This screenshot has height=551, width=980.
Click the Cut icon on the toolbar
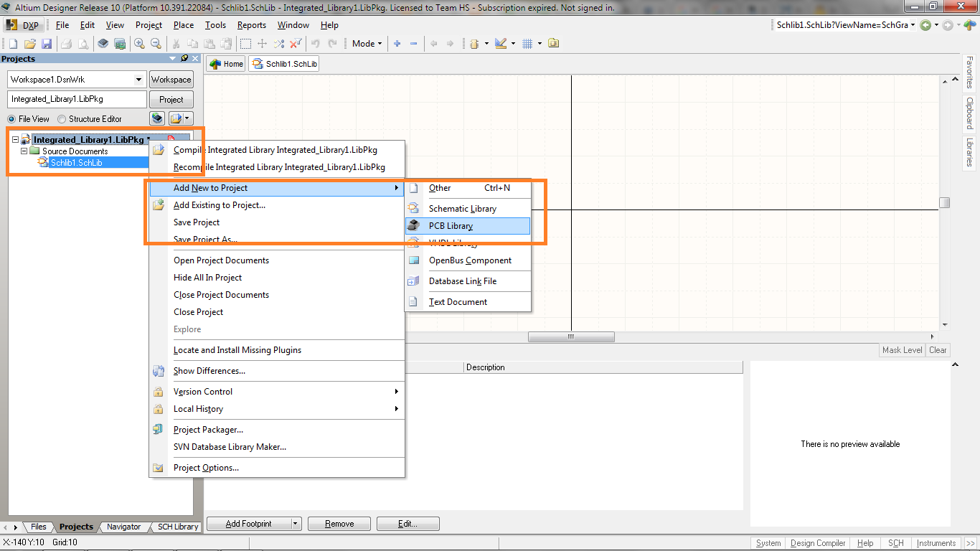pyautogui.click(x=175, y=43)
